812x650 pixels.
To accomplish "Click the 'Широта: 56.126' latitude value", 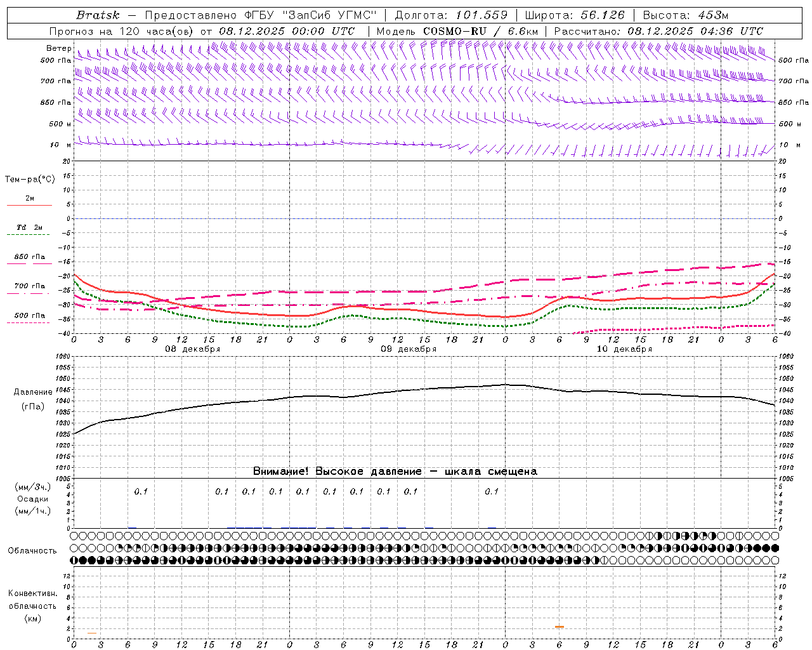I will (x=575, y=15).
